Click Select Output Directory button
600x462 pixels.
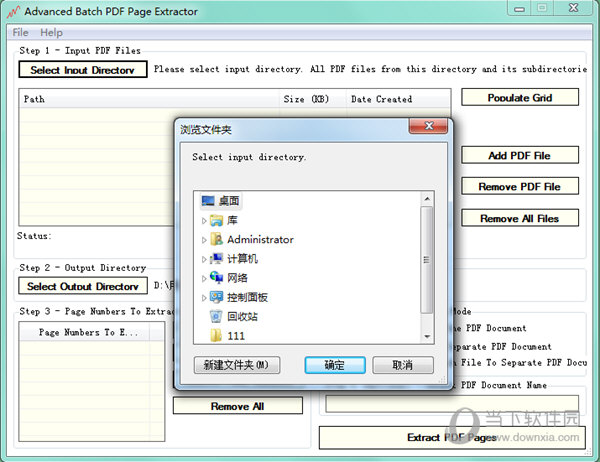click(x=83, y=286)
